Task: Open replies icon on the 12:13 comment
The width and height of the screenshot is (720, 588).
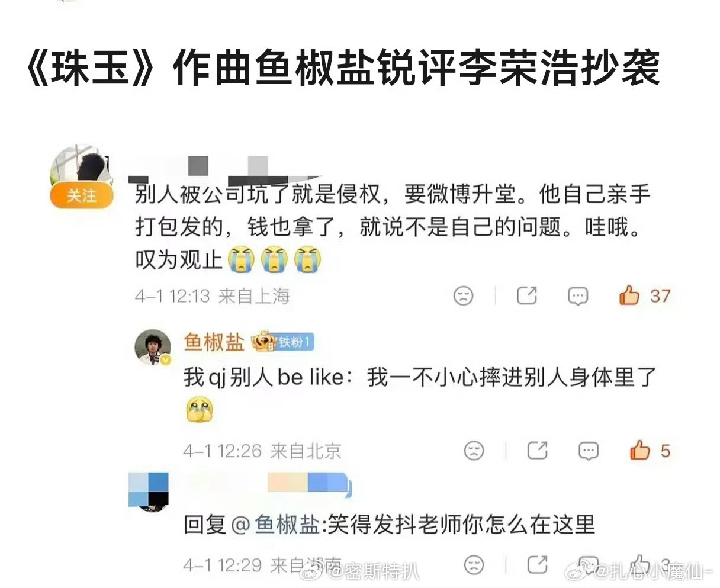Action: (577, 295)
